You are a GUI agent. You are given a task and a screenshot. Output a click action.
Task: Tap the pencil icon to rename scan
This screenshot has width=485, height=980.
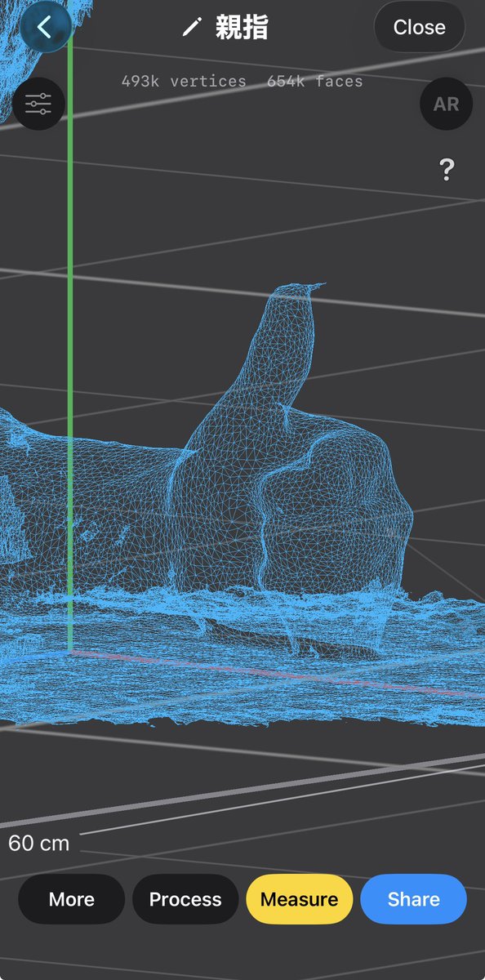191,28
